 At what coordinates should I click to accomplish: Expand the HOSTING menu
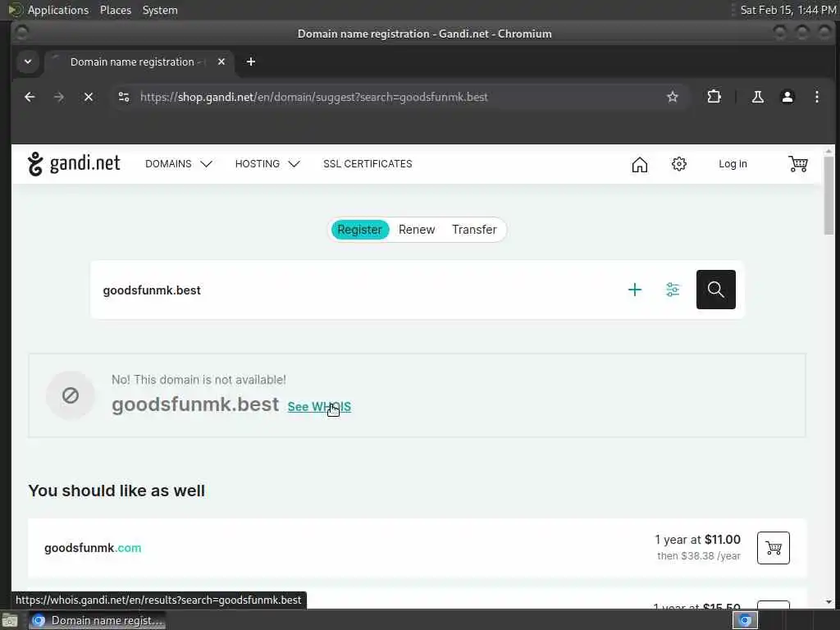click(x=267, y=164)
